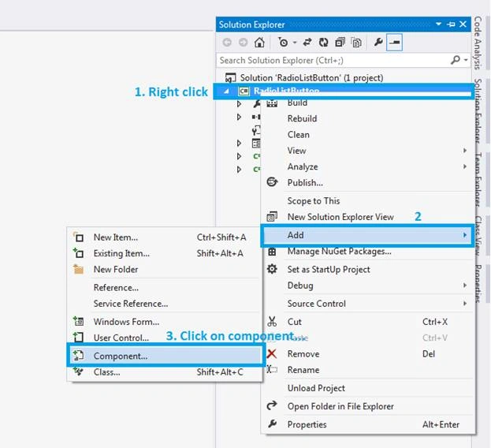Click the Rename icon
Screen dimensions: 491x448
coord(272,369)
